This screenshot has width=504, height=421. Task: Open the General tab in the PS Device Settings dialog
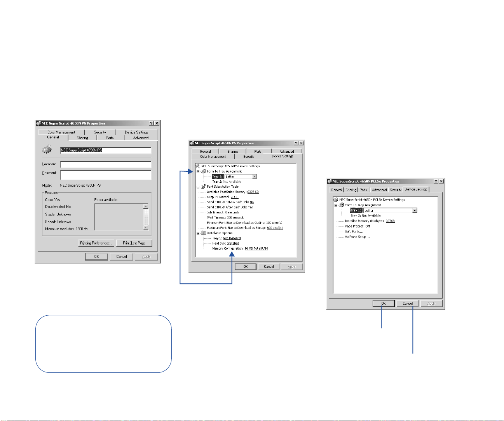click(205, 151)
